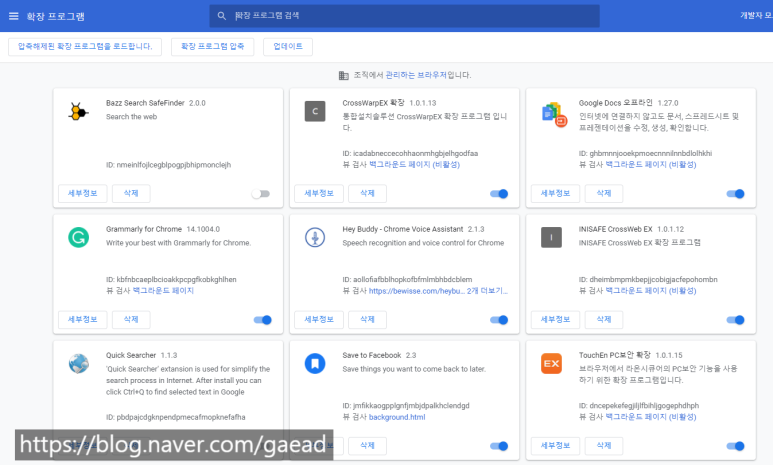Click the 확장 프로그램 page title
Screen dimensions: 773x465
(55, 16)
